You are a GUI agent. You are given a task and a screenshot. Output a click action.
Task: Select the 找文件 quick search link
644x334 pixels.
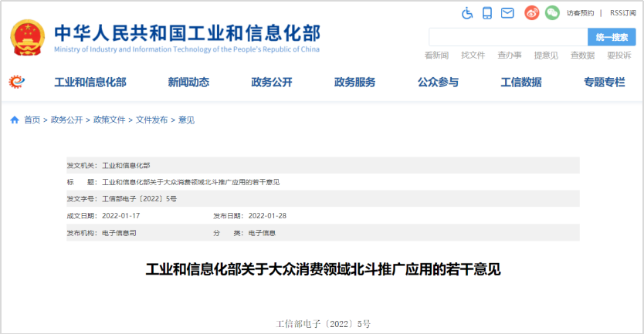(x=473, y=56)
